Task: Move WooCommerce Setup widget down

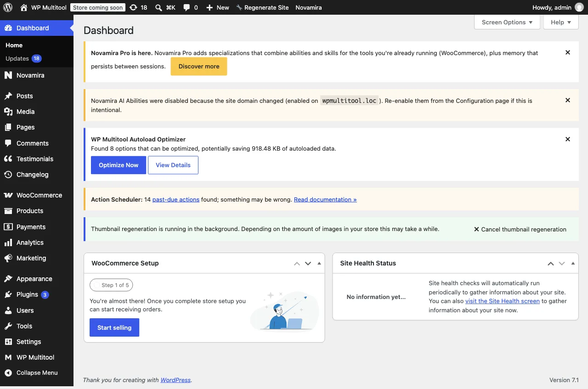Action: [x=308, y=264]
